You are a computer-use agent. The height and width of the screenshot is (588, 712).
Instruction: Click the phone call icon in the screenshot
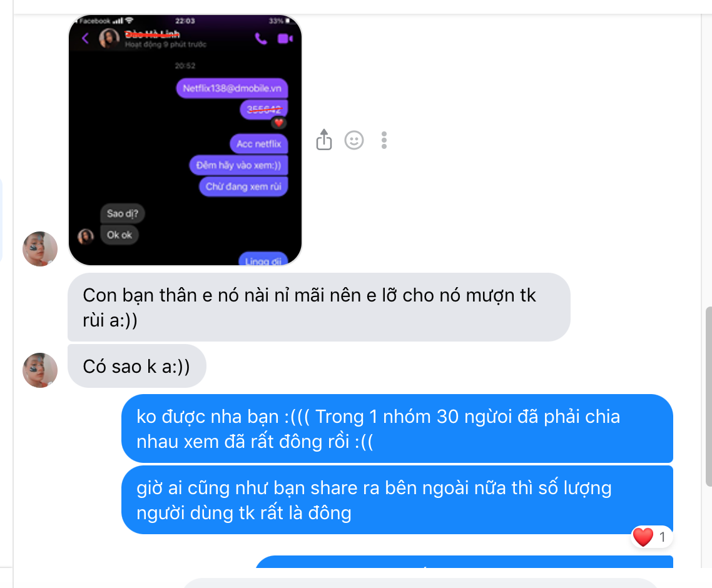261,39
